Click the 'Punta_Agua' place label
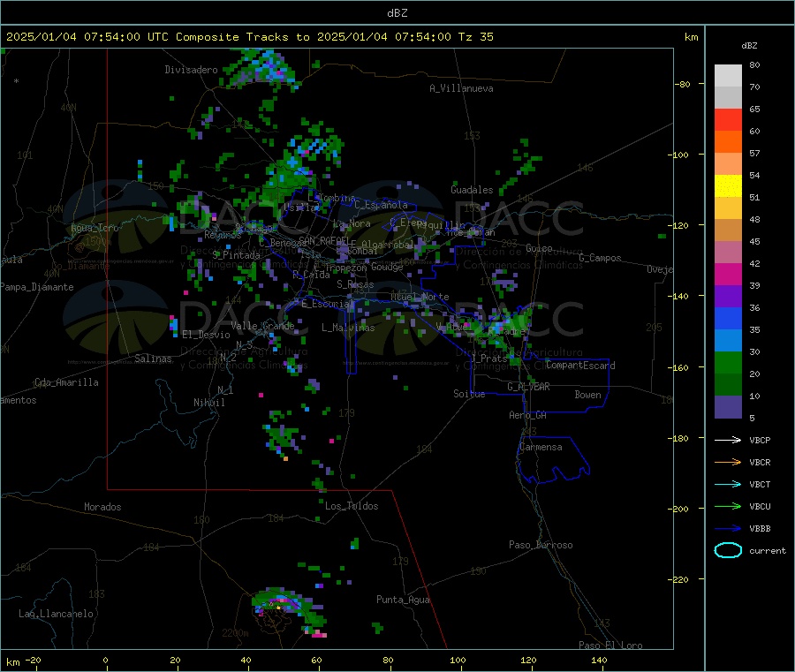This screenshot has width=795, height=672. pyautogui.click(x=403, y=600)
